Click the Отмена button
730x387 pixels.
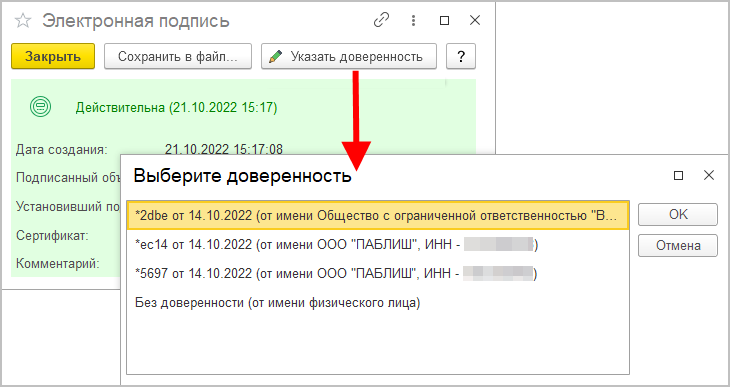pyautogui.click(x=678, y=245)
